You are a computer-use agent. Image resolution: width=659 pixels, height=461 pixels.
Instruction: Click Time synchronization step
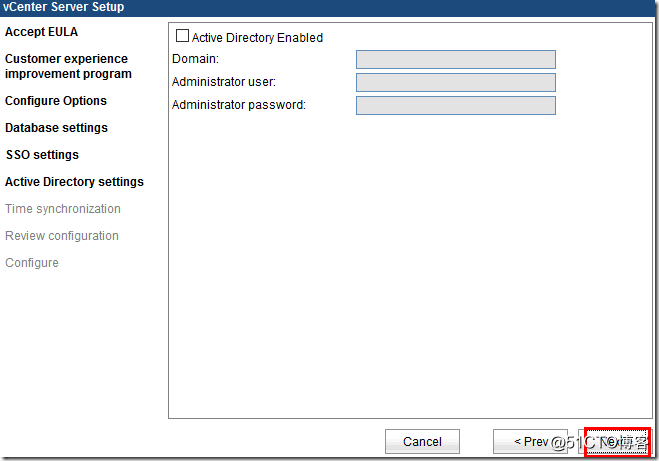(x=63, y=209)
